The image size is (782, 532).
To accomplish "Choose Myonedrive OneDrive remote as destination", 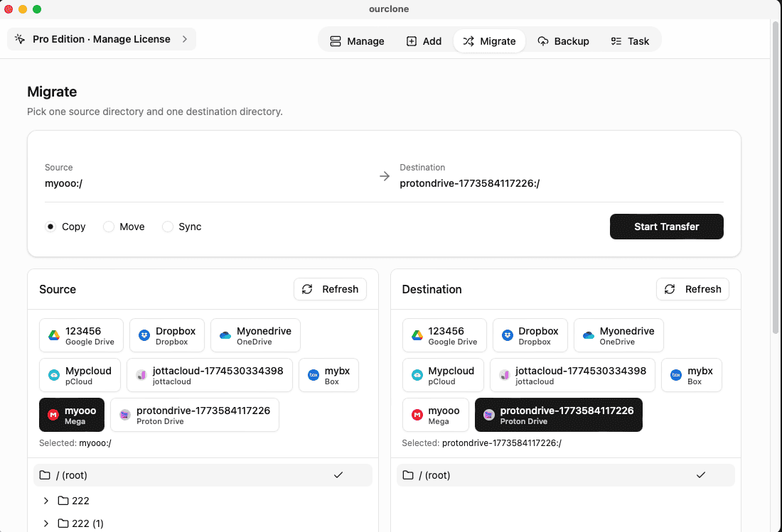I will pos(618,335).
